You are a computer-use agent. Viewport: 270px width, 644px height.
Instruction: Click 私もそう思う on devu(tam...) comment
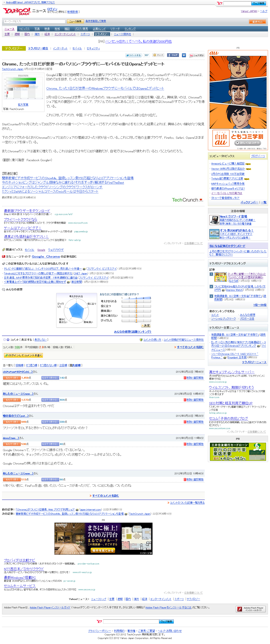(12, 444)
